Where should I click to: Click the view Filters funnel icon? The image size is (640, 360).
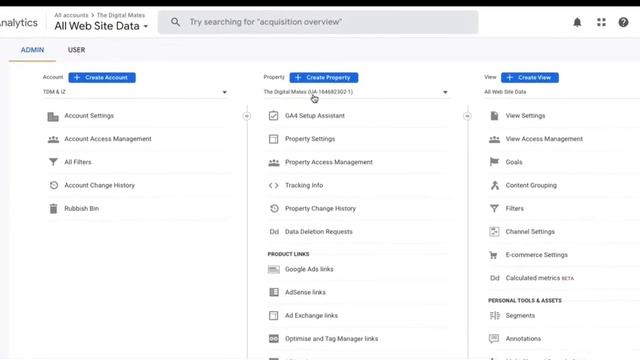click(x=494, y=209)
